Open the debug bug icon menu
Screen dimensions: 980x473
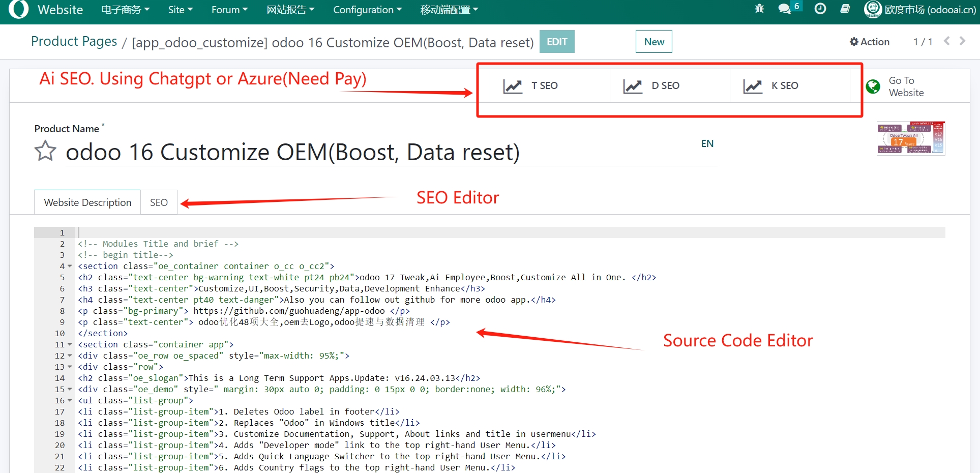pyautogui.click(x=759, y=9)
